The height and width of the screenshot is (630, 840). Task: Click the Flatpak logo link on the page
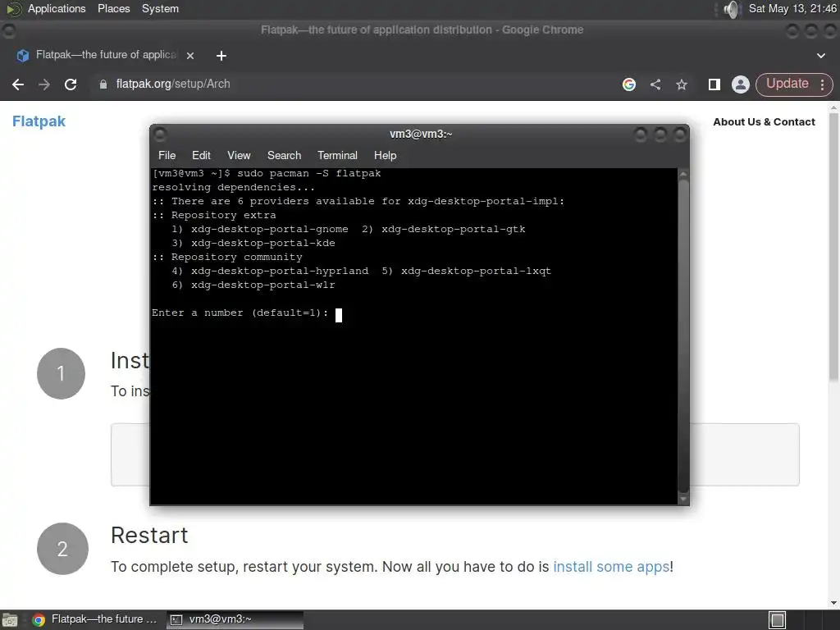pos(39,121)
